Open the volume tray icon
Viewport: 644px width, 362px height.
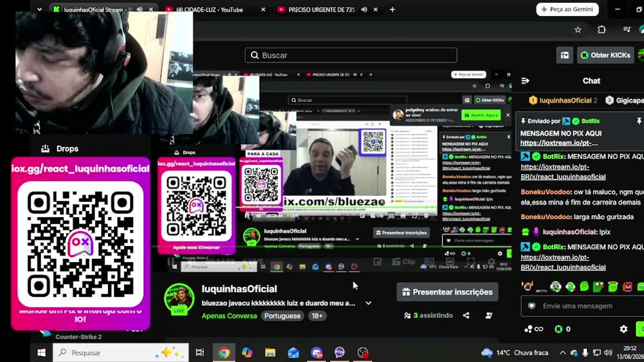point(608,353)
